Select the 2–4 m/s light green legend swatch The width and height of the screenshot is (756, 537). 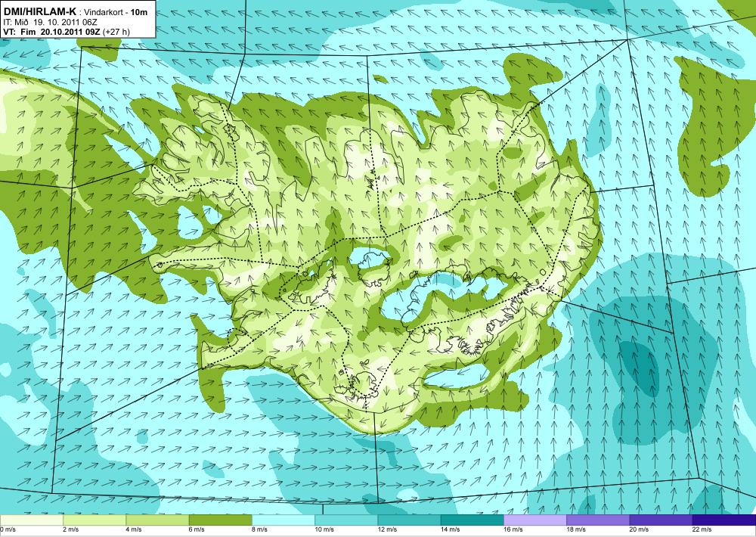[x=94, y=520]
